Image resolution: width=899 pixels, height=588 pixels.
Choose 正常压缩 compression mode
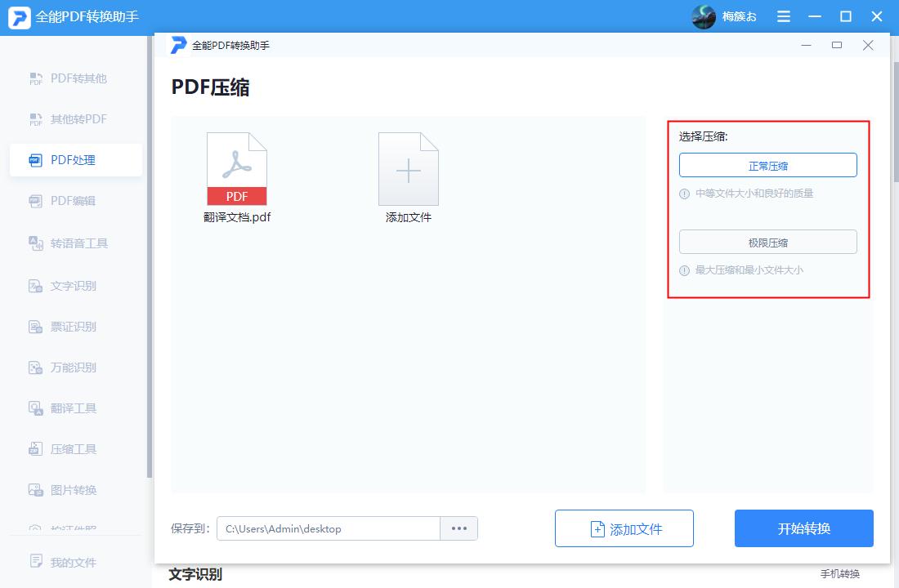pos(767,165)
